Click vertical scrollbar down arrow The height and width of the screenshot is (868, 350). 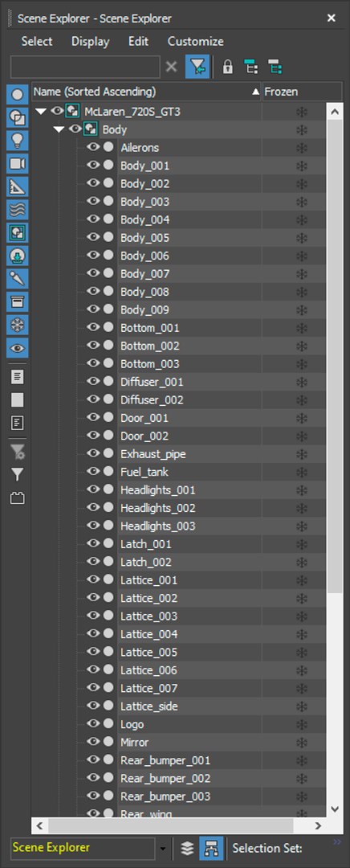click(335, 809)
